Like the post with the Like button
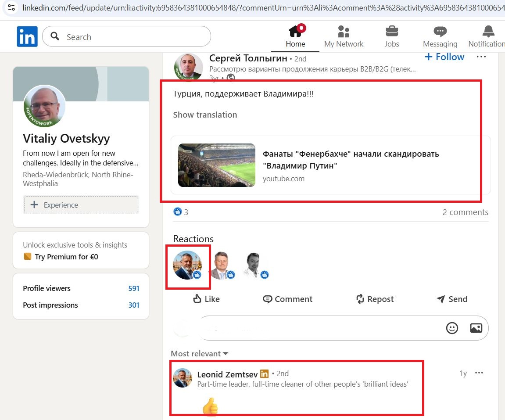The width and height of the screenshot is (505, 420). [206, 299]
